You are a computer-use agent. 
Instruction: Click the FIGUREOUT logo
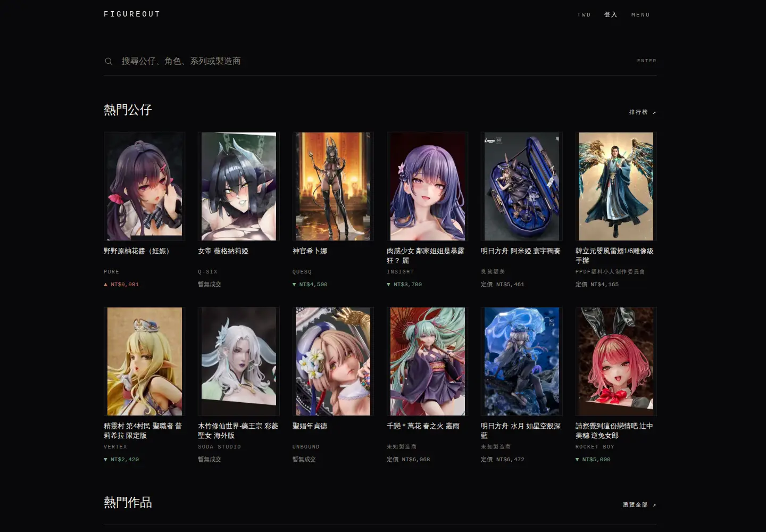(132, 14)
